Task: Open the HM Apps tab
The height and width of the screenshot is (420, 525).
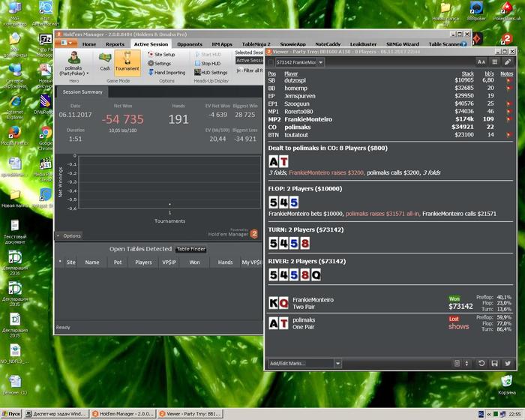Action: 222,44
